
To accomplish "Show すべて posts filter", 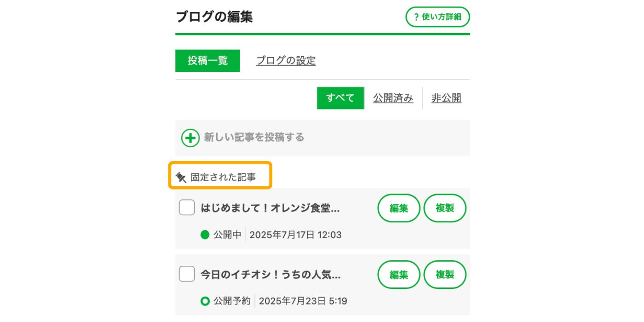I will 340,98.
